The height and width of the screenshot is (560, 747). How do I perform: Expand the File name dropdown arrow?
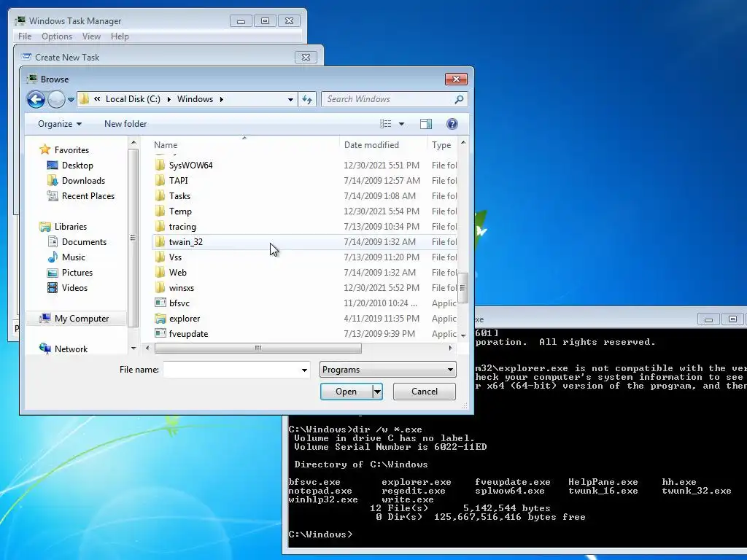pyautogui.click(x=304, y=370)
